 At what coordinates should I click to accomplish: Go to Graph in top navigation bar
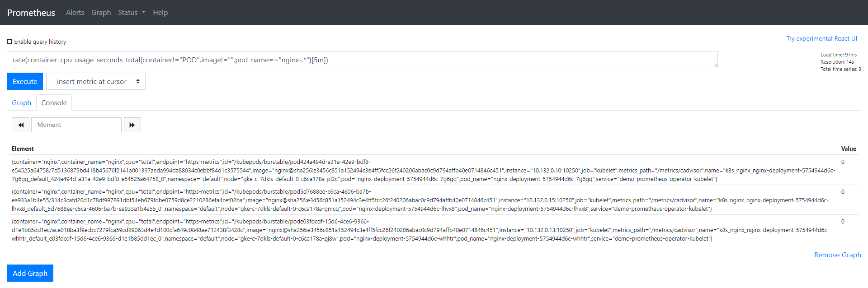tap(101, 13)
